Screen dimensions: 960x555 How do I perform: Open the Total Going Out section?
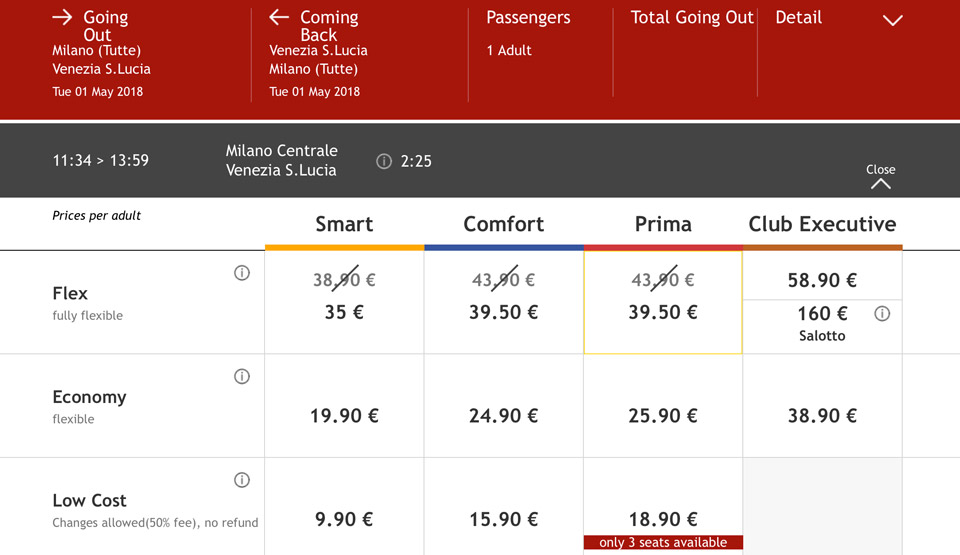pos(692,18)
